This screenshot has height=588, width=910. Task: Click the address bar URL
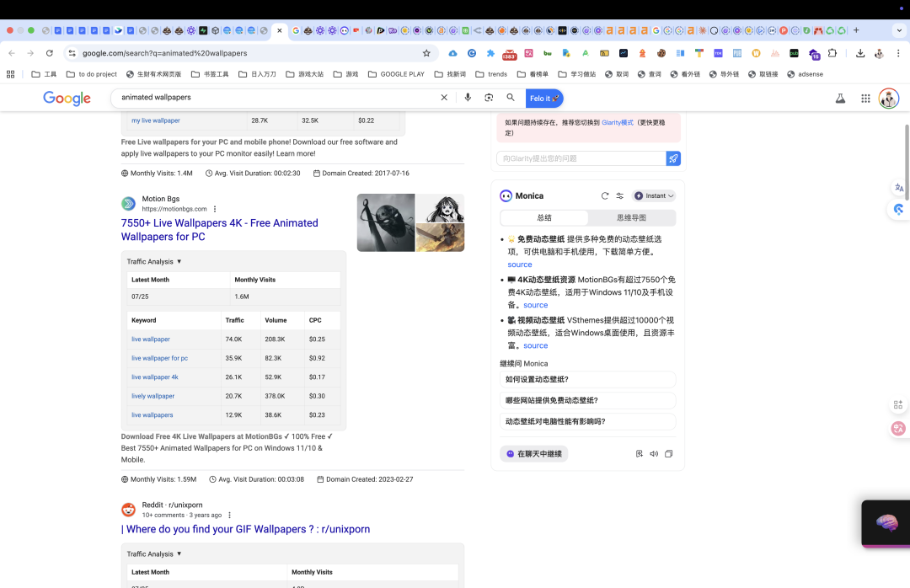pyautogui.click(x=165, y=53)
